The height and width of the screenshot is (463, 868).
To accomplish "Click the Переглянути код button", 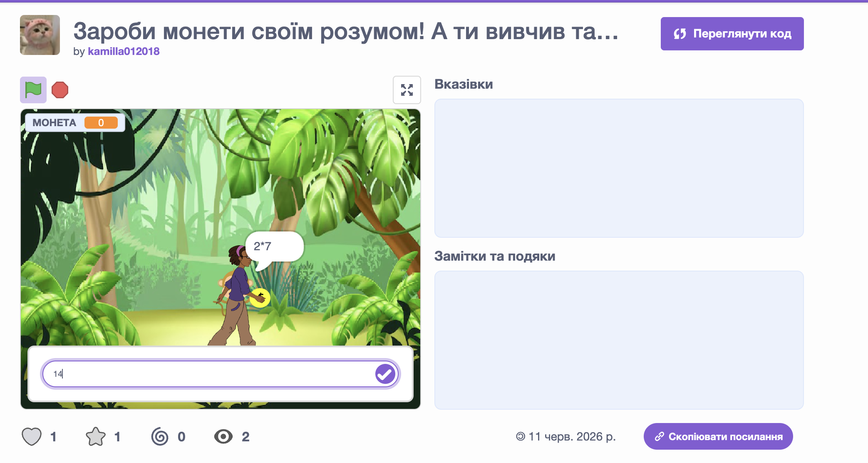I will pos(732,34).
